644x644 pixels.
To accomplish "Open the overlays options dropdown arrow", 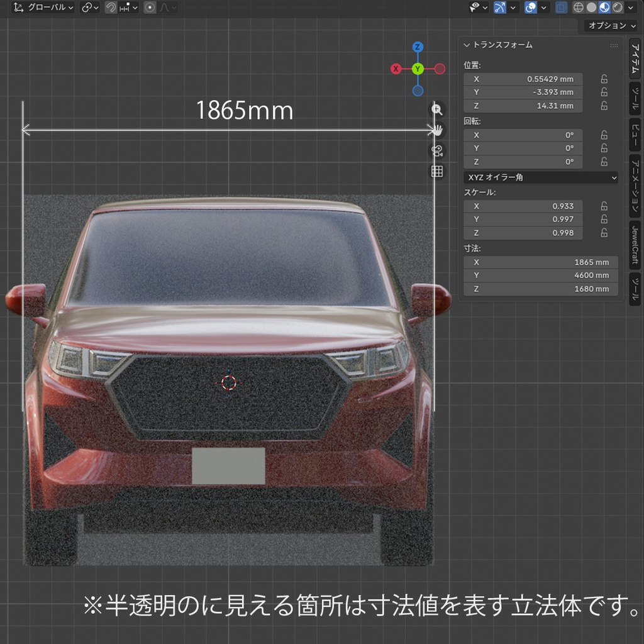I will [544, 8].
